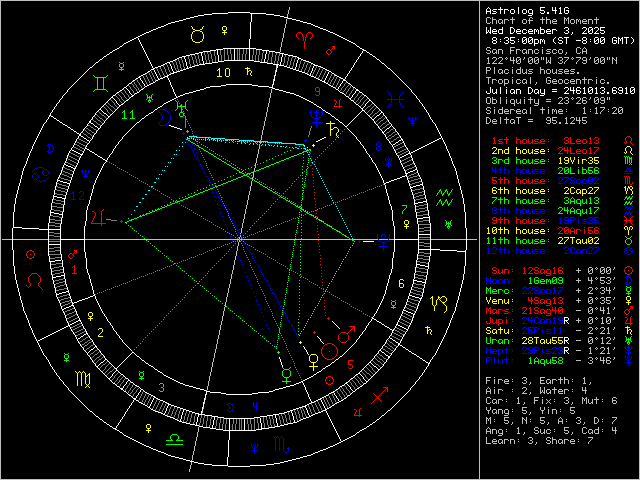
Task: Click the 'Chart of the Moment' heading
Action: [x=542, y=21]
